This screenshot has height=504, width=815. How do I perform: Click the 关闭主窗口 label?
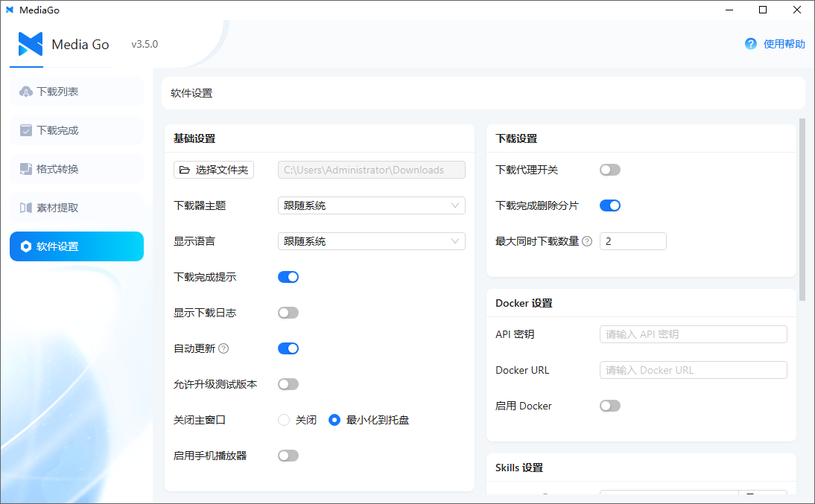[200, 420]
